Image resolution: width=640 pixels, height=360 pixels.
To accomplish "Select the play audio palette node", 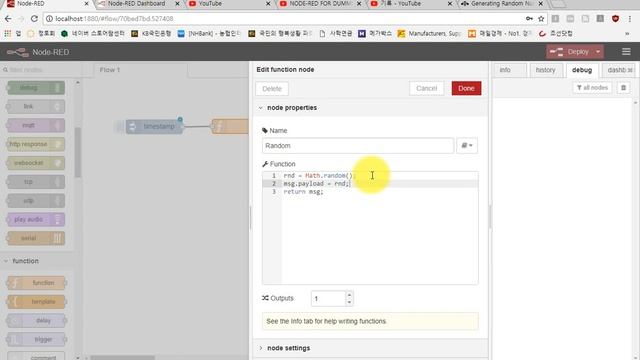I will [x=36, y=219].
